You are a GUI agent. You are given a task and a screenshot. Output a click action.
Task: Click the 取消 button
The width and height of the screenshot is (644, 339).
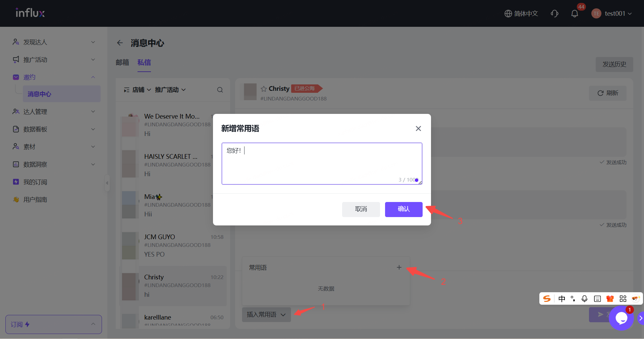[x=361, y=209]
